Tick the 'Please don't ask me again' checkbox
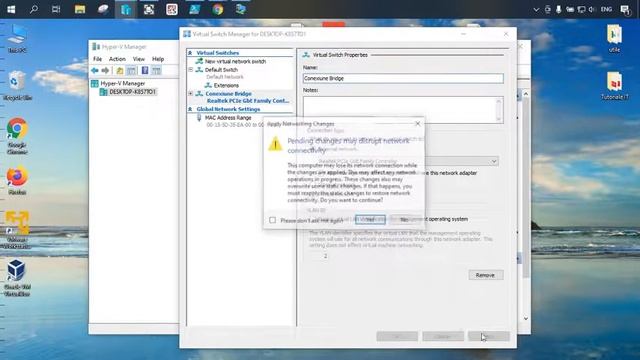640x360 pixels. tap(273, 220)
